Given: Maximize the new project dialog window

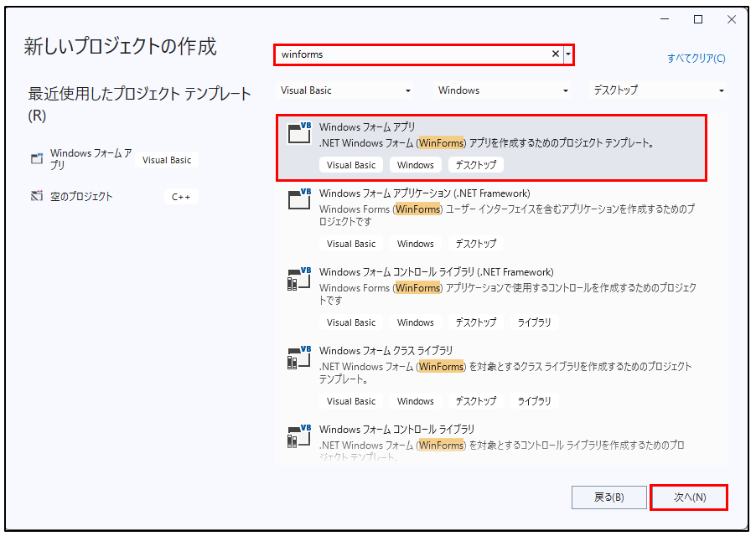Looking at the screenshot, I should pyautogui.click(x=697, y=18).
